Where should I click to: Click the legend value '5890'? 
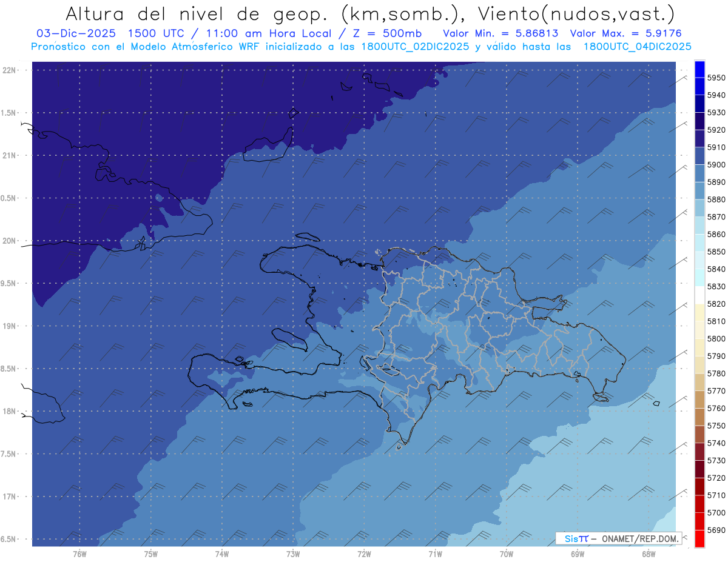click(x=716, y=182)
